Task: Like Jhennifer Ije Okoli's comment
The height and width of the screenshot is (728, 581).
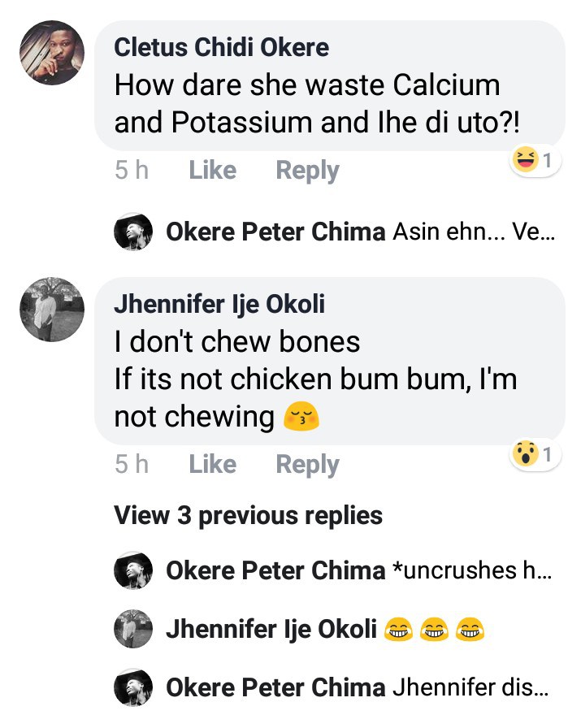Action: click(212, 465)
